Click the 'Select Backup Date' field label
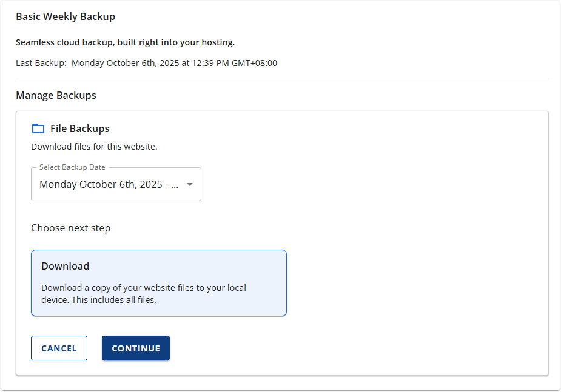Viewport: 561px width, 392px height. (72, 167)
